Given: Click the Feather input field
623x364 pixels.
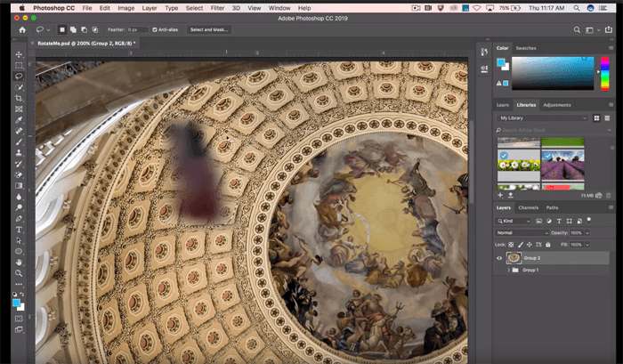Looking at the screenshot, I should (x=137, y=29).
